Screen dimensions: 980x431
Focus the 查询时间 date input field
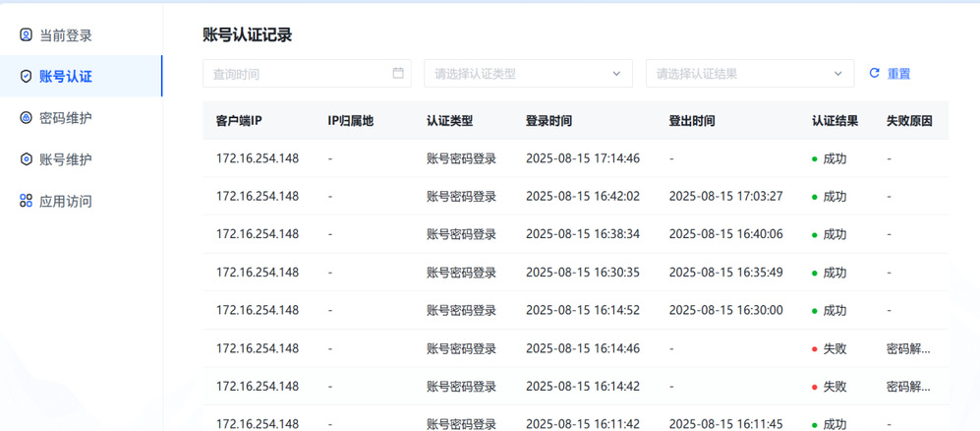(x=295, y=74)
